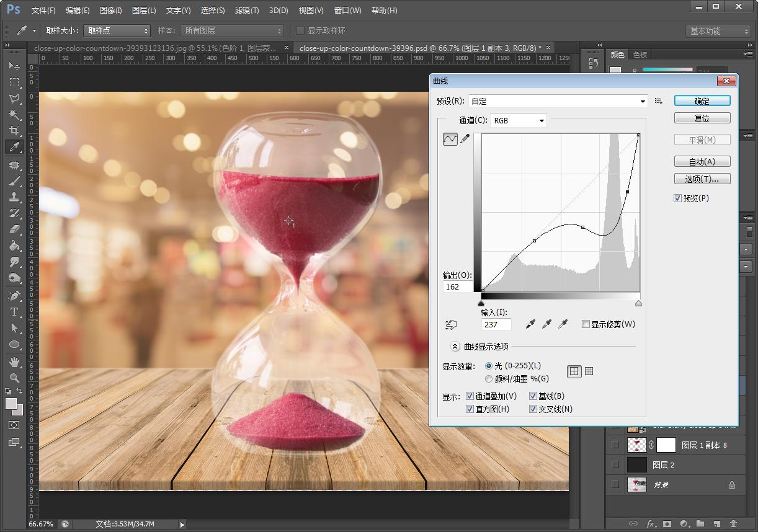758x532 pixels.
Task: Collapse the 曲线显示选项 section
Action: coord(455,347)
